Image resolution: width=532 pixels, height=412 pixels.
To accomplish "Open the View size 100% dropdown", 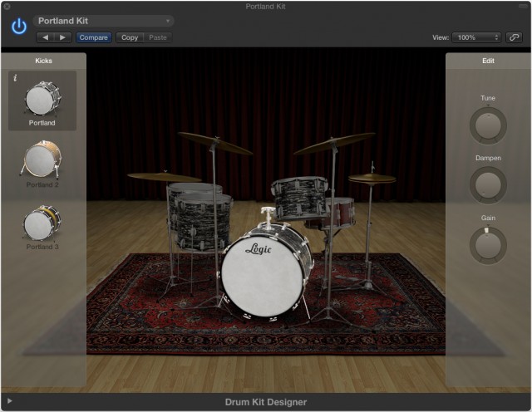I will (476, 37).
